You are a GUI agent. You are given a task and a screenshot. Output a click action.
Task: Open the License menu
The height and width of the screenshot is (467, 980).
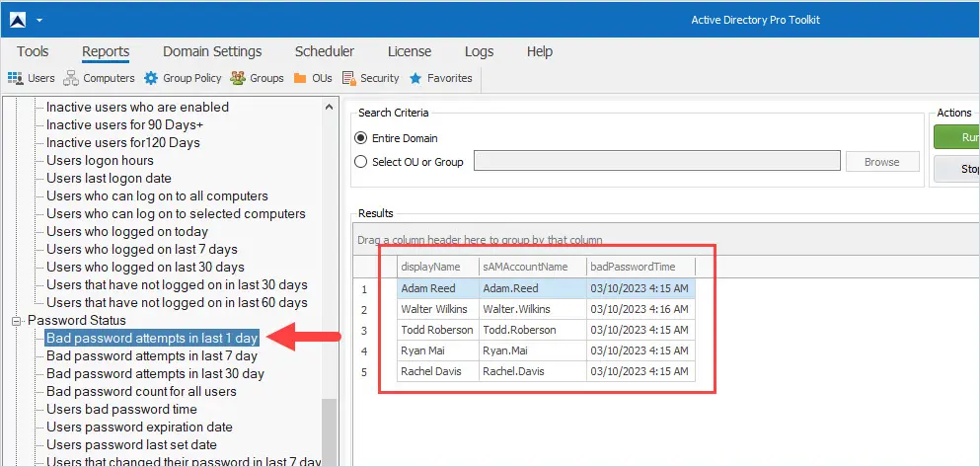410,51
